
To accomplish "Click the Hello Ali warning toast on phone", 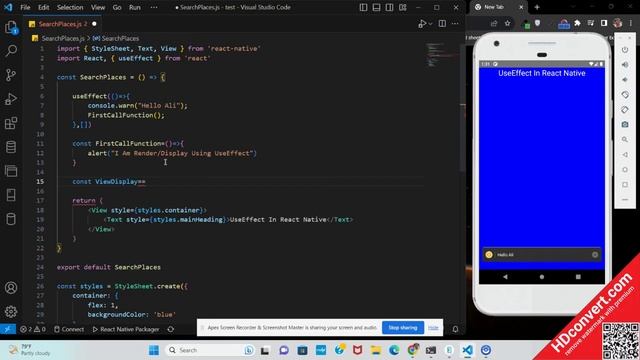I will point(542,255).
